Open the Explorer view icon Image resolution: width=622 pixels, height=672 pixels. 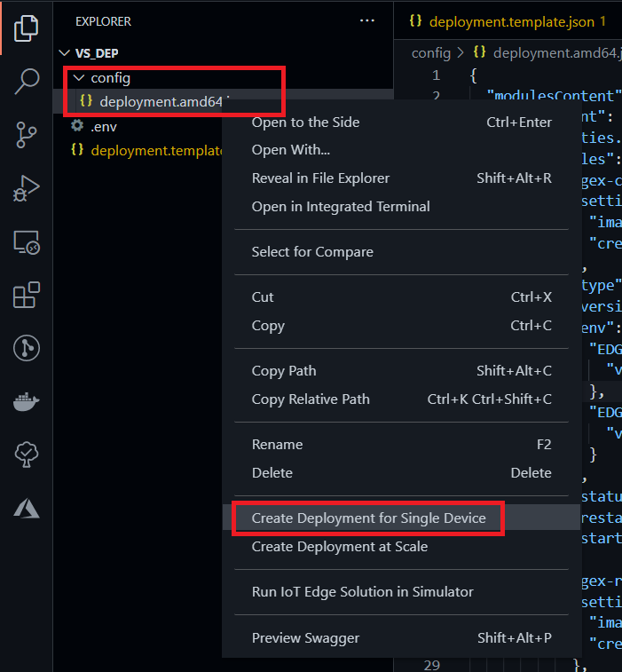(x=26, y=28)
